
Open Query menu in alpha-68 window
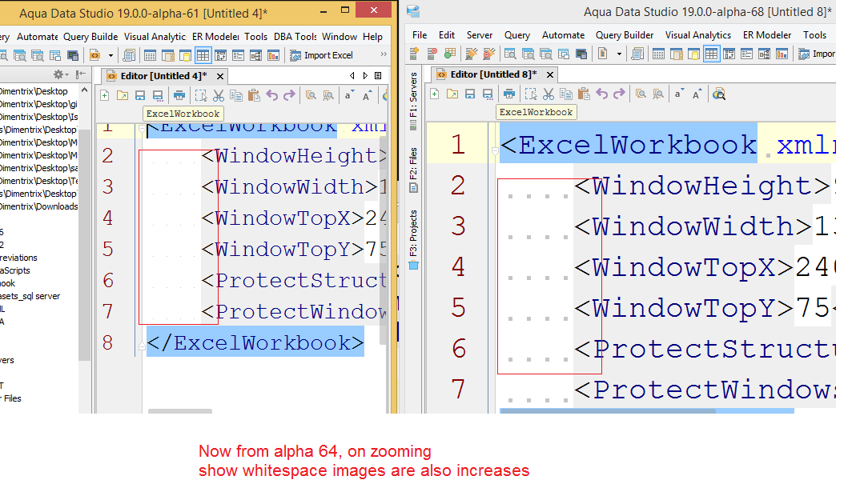pos(516,34)
